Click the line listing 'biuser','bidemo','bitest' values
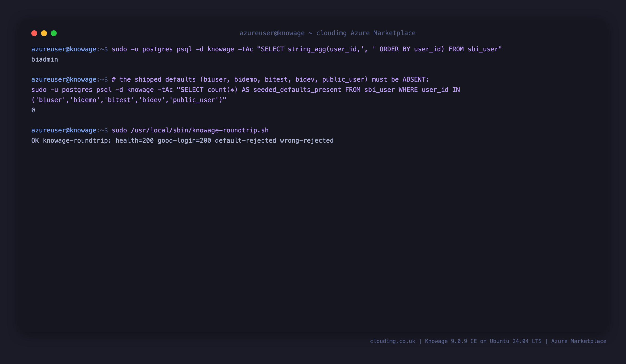The height and width of the screenshot is (364, 626). (x=129, y=100)
